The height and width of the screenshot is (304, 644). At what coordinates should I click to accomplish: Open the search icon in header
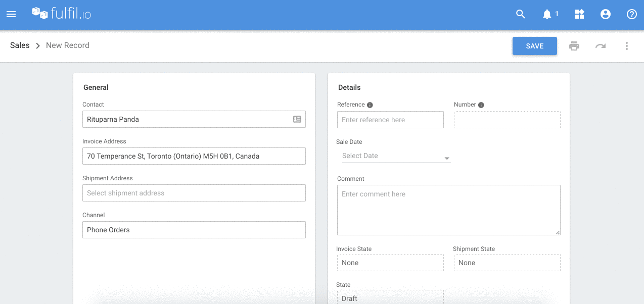coord(521,14)
